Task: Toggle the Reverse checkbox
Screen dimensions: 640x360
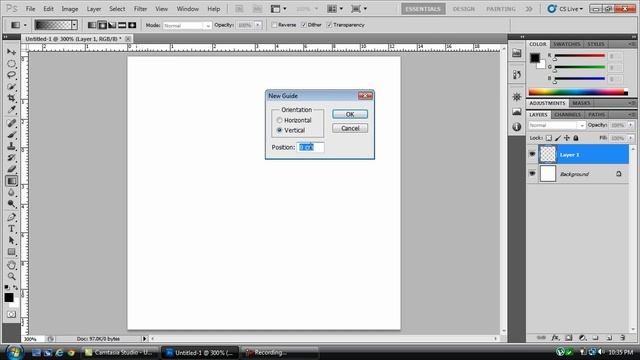Action: [x=274, y=25]
